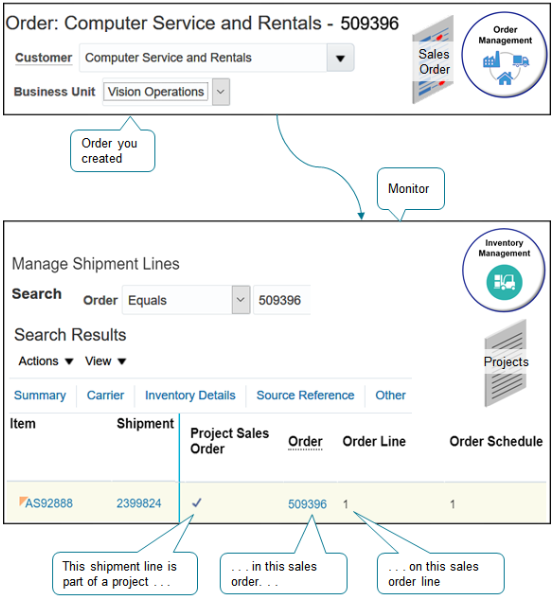Click the order title with number 509396
554x597 pixels.
202,23
